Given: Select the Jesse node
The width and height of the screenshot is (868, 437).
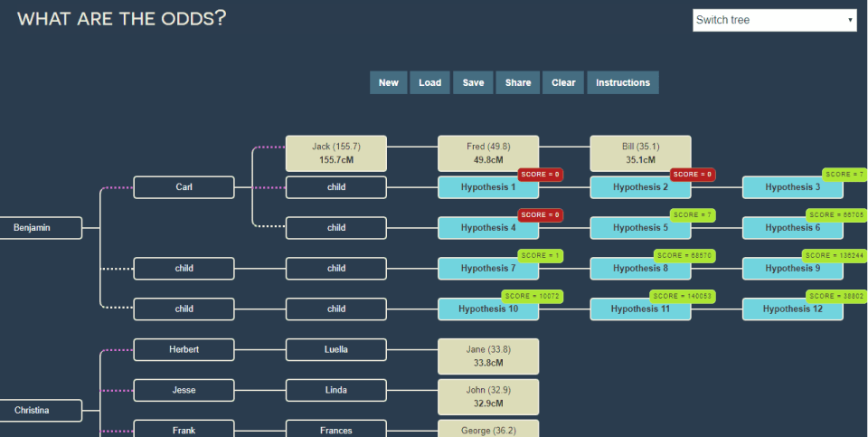Looking at the screenshot, I should pyautogui.click(x=184, y=390).
